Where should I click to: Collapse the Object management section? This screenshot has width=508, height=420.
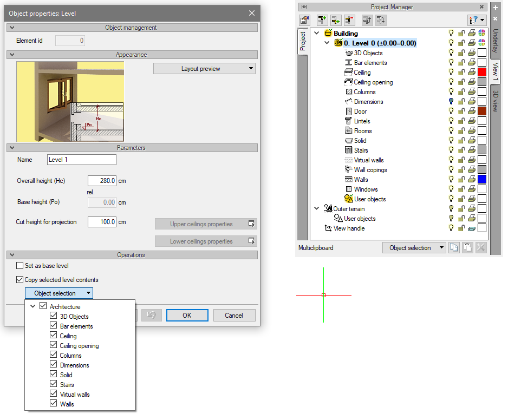click(12, 28)
